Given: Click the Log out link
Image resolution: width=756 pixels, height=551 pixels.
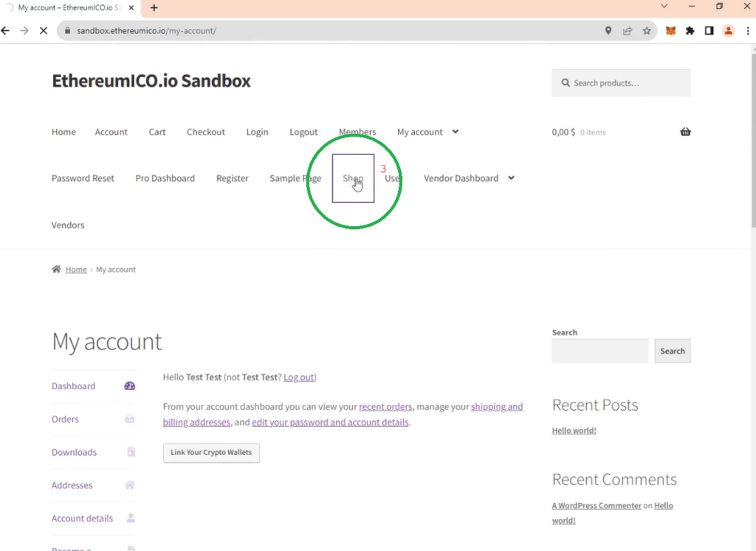Looking at the screenshot, I should 298,377.
